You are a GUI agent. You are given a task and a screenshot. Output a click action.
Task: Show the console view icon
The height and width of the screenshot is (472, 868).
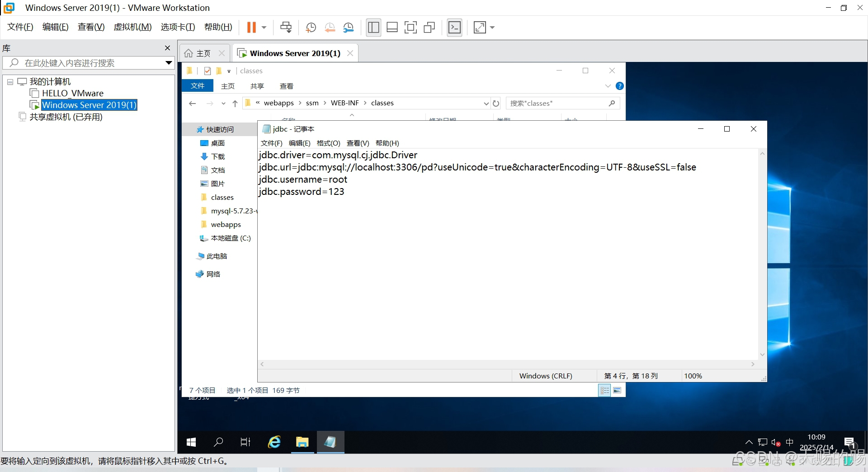pyautogui.click(x=454, y=28)
